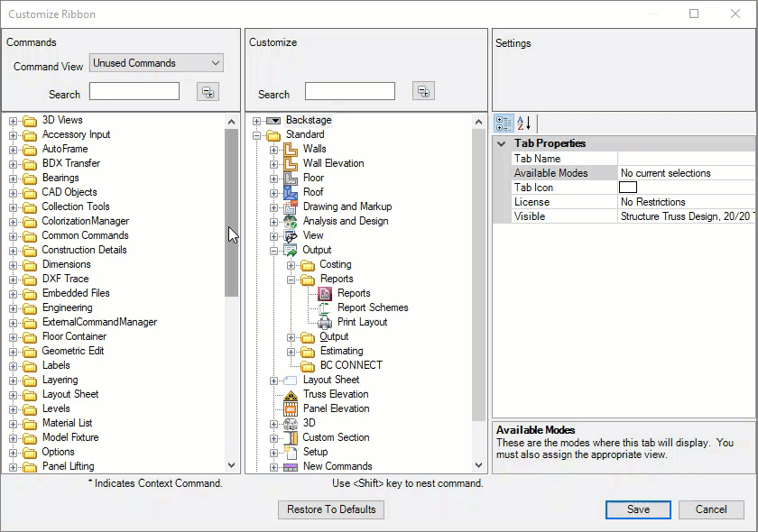758x532 pixels.
Task: Select the License property row
Action: coord(633,202)
